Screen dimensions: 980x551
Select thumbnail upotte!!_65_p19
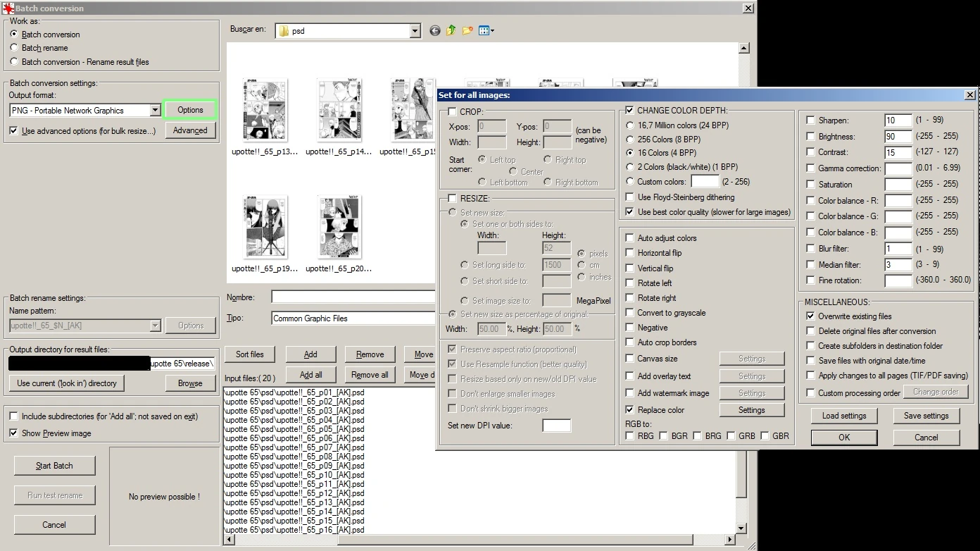pos(265,234)
